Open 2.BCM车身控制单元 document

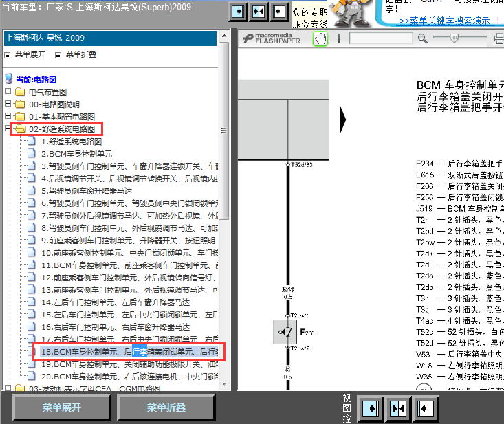point(76,154)
